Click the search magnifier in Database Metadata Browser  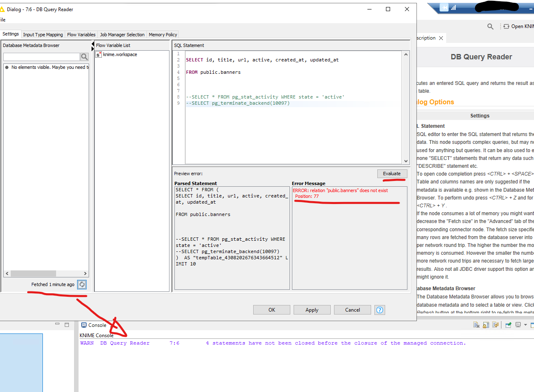85,57
